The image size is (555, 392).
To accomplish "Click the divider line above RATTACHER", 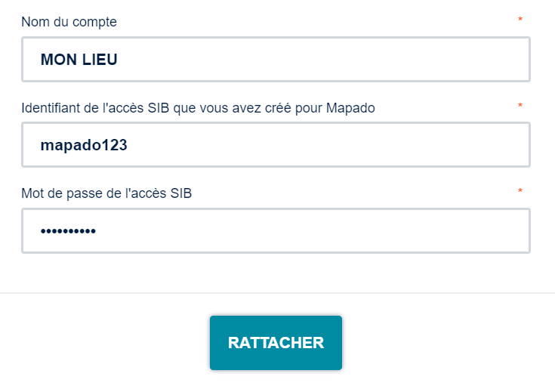I will click(277, 292).
